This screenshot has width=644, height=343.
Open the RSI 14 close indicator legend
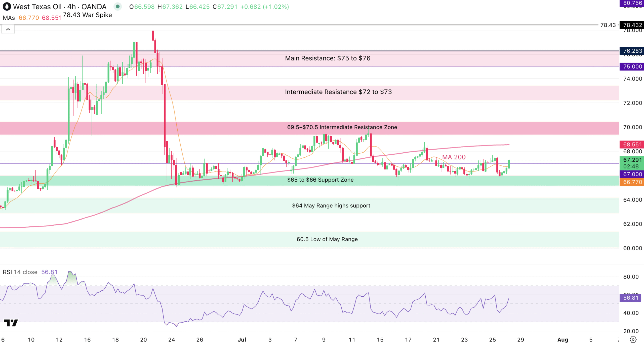click(x=20, y=272)
